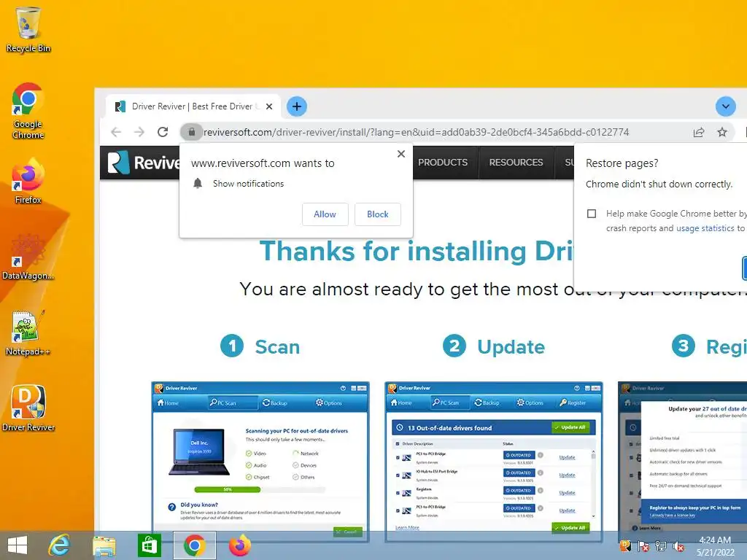Reload the current page
The image size is (747, 560).
pos(163,132)
